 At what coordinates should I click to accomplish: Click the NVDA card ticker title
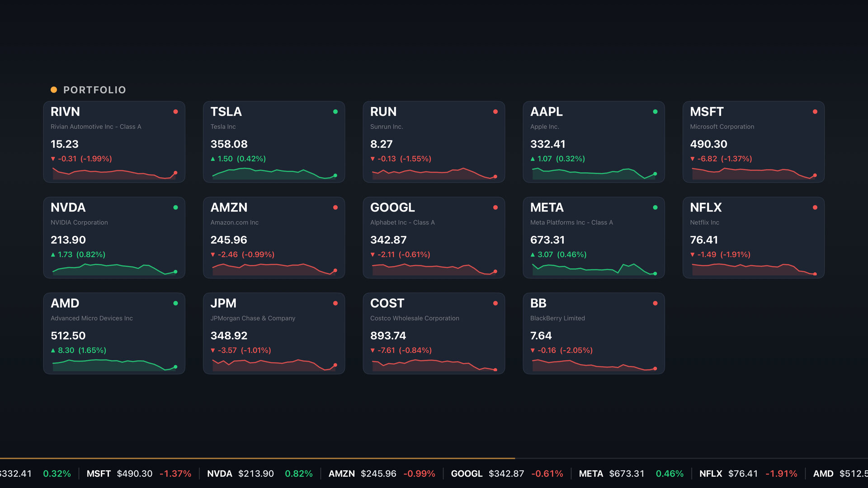(68, 207)
